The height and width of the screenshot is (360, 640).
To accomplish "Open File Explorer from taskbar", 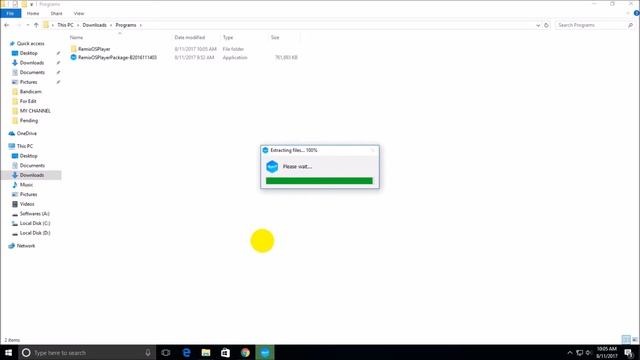I will click(x=206, y=353).
